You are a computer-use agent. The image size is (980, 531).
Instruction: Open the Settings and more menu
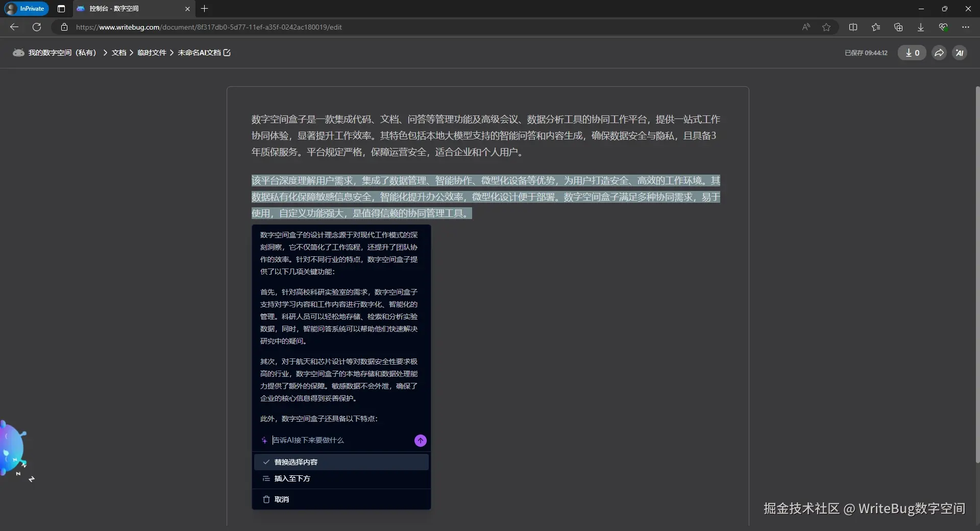tap(966, 27)
